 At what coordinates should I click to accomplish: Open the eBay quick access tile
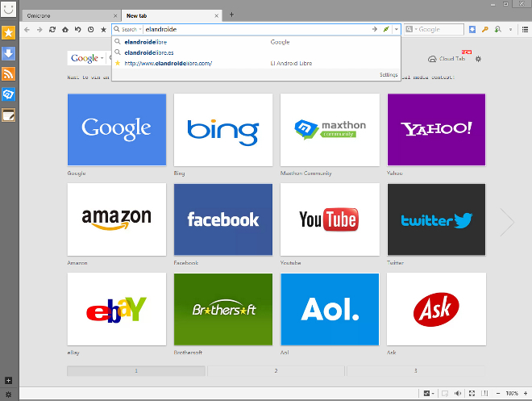117,309
